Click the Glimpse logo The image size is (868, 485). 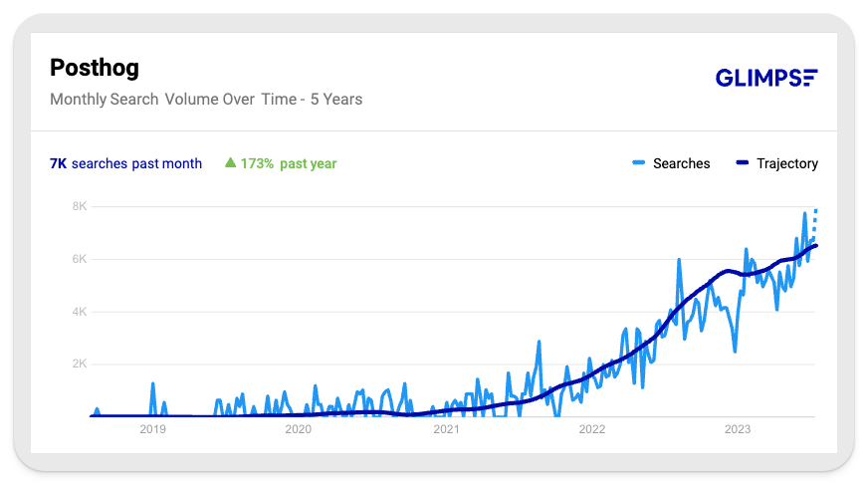(x=766, y=79)
